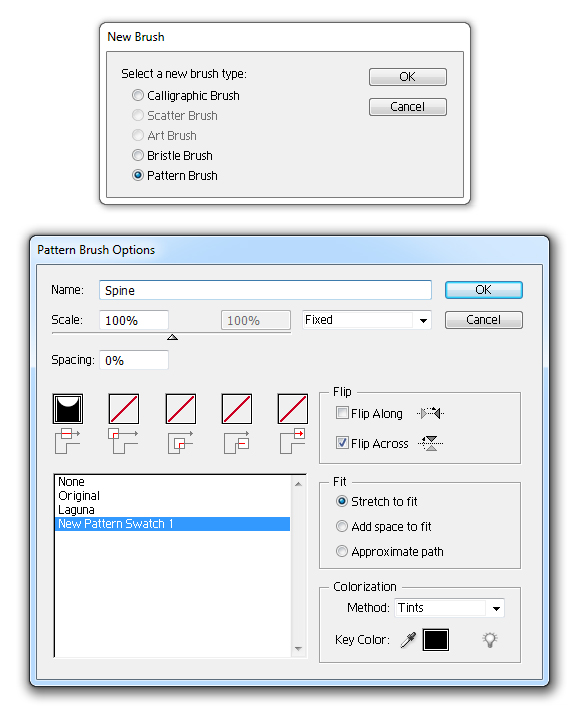Viewport: 577px width, 714px height.
Task: Enable the Flip Along checkbox
Action: (x=342, y=413)
